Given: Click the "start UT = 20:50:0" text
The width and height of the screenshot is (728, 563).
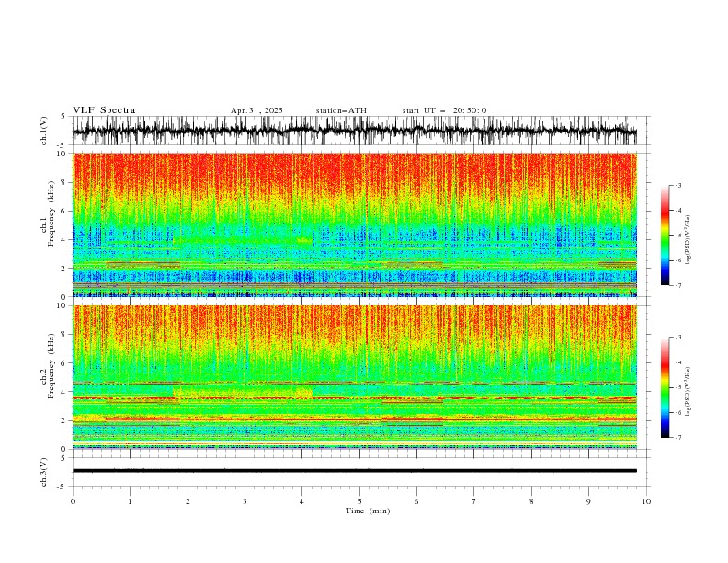Looking at the screenshot, I should 444,110.
